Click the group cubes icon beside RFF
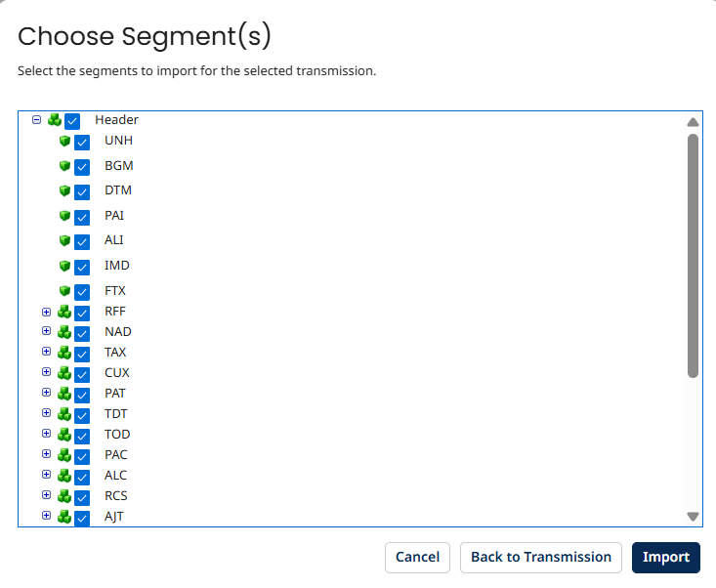The image size is (716, 588). (64, 312)
